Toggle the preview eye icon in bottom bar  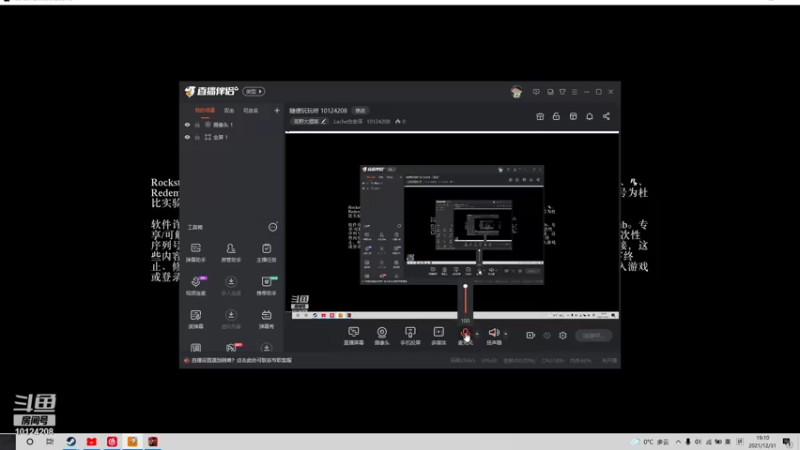pos(547,335)
